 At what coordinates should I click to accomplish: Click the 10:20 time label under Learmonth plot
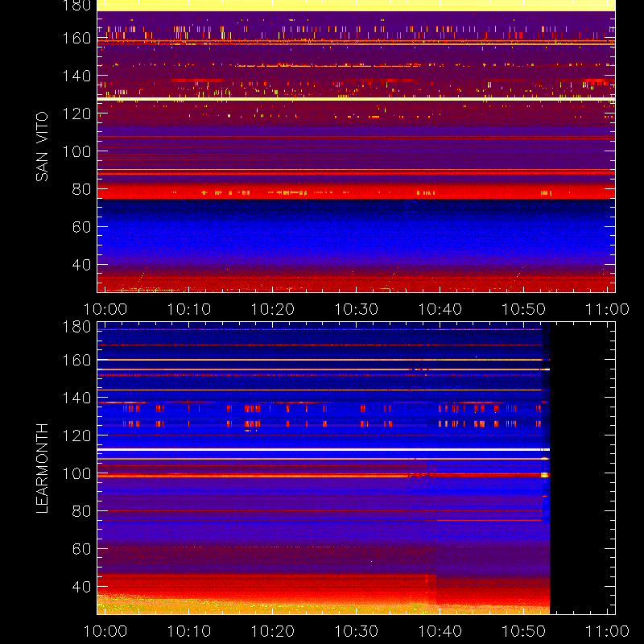tap(273, 631)
